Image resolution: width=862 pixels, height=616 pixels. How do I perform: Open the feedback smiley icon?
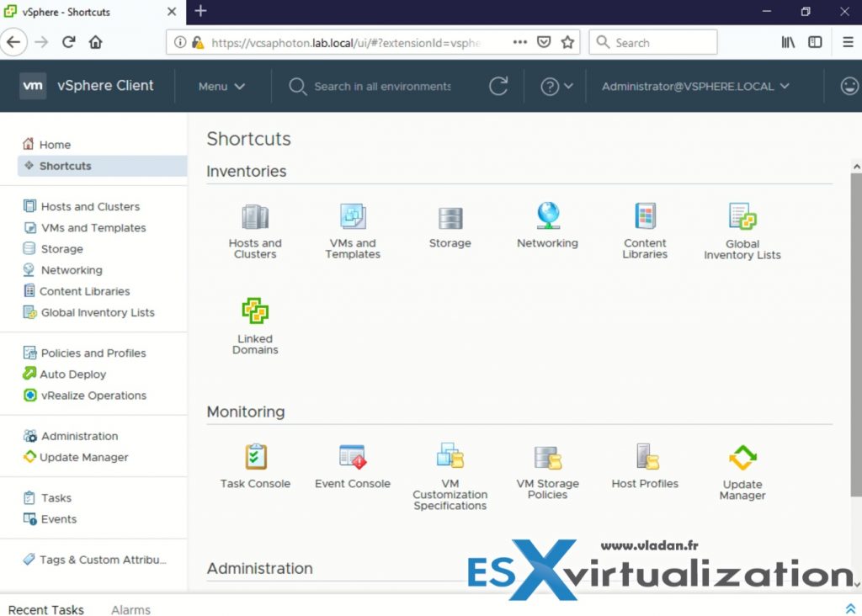(x=849, y=86)
